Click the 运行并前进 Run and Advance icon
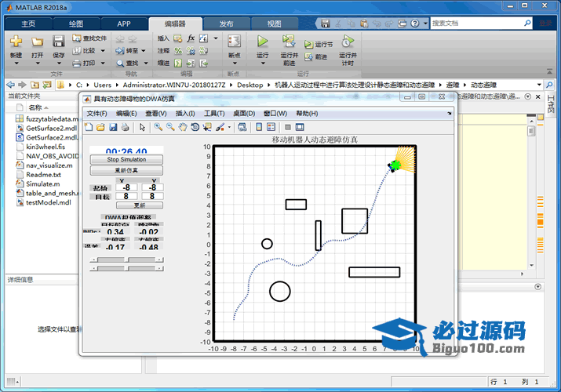 289,42
